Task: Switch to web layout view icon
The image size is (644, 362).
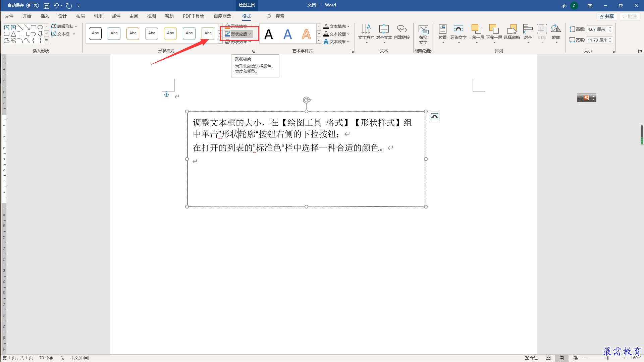Action: 575,358
